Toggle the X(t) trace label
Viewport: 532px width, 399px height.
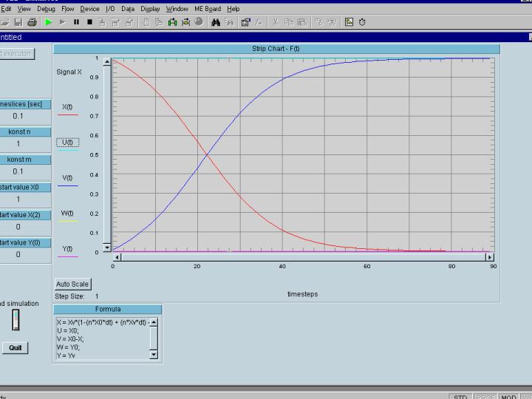[x=67, y=107]
